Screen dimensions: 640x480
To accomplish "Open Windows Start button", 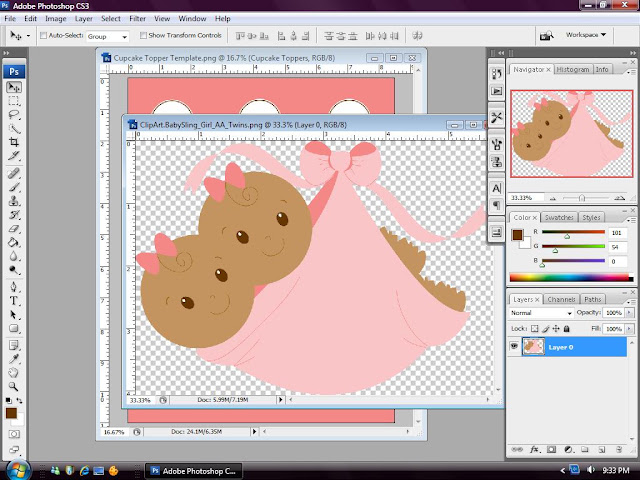I will (x=18, y=470).
